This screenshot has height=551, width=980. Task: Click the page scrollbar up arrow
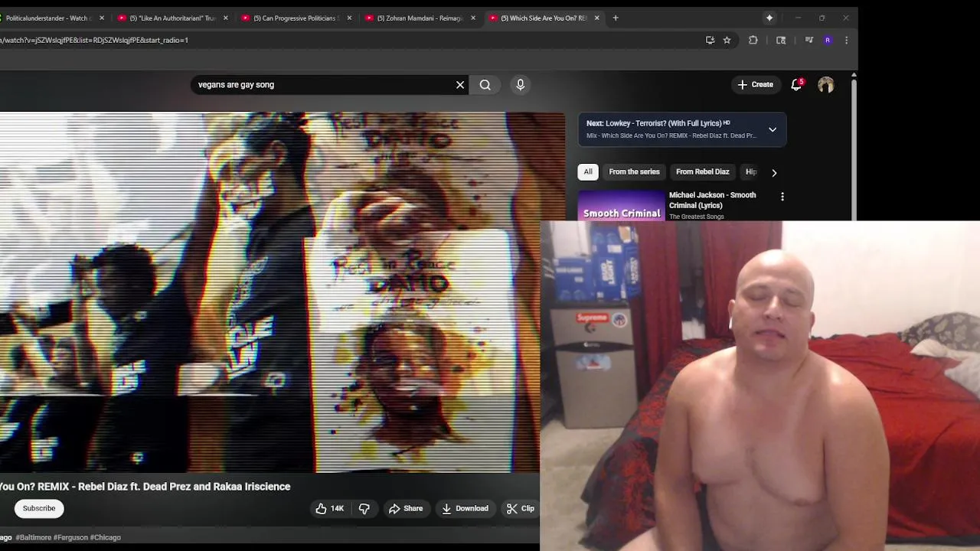coord(854,75)
